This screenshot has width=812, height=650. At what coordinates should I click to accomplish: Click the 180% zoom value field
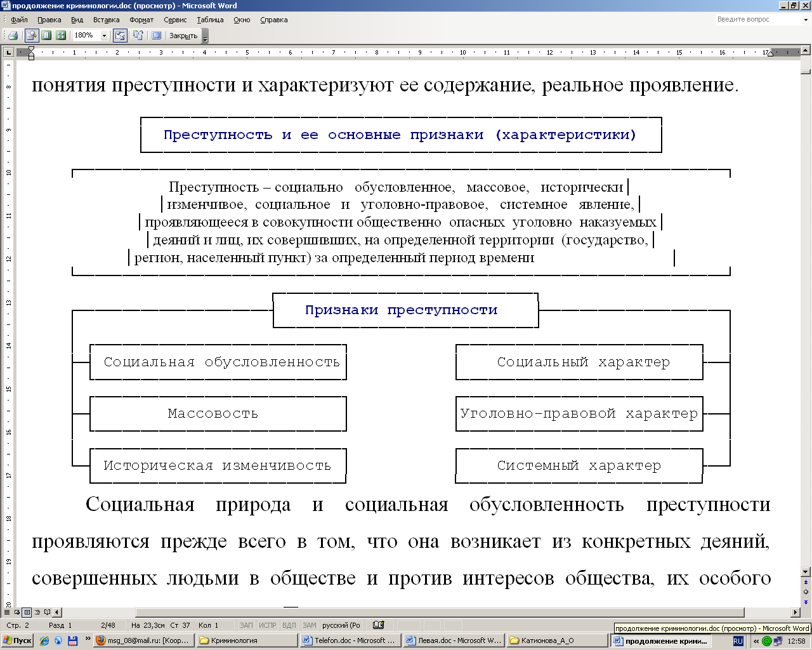[x=86, y=36]
